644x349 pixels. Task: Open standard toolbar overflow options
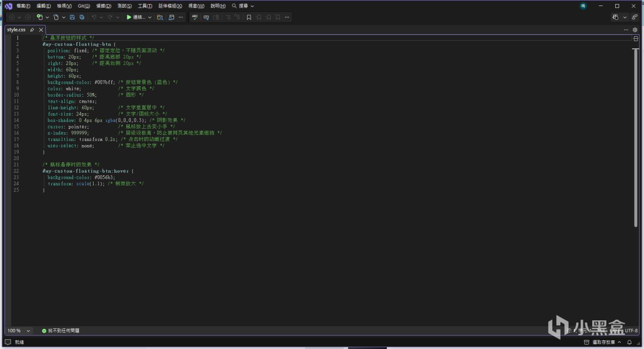tap(181, 17)
